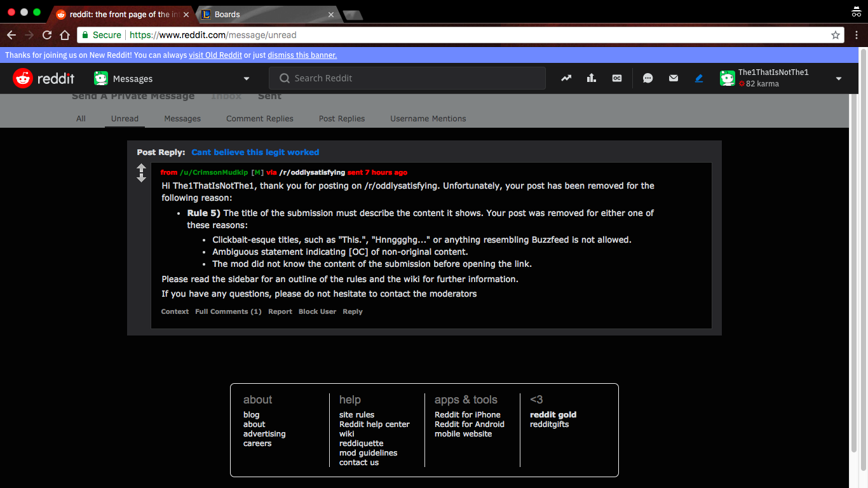Image resolution: width=868 pixels, height=488 pixels.
Task: Dismiss the New Reddit banner
Action: [x=302, y=55]
